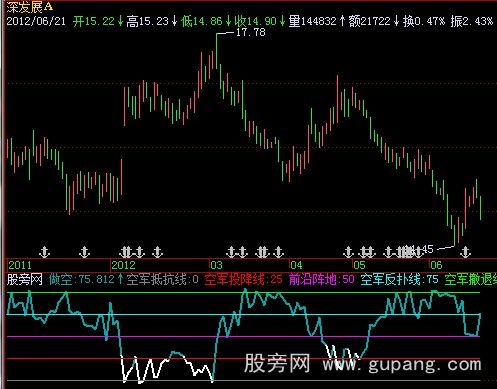Image resolution: width=497 pixels, height=389 pixels.
Task: Select the purple 50 level line in indicator
Action: tap(243, 337)
